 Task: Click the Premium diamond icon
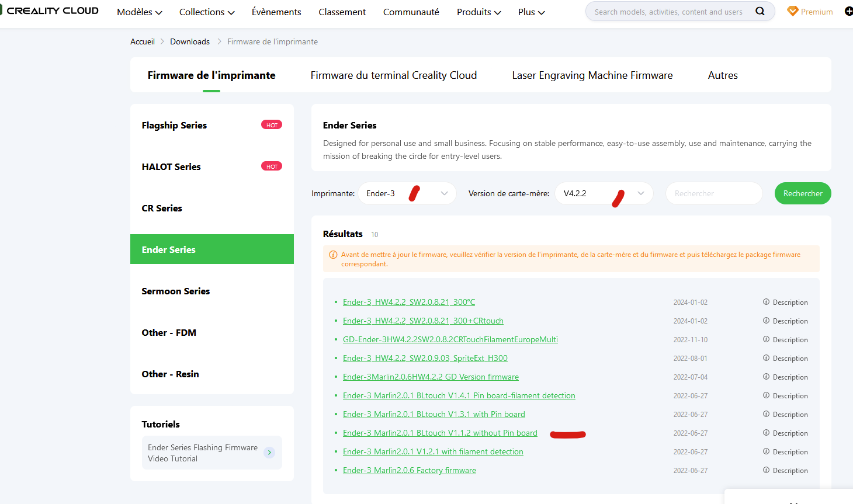[793, 11]
